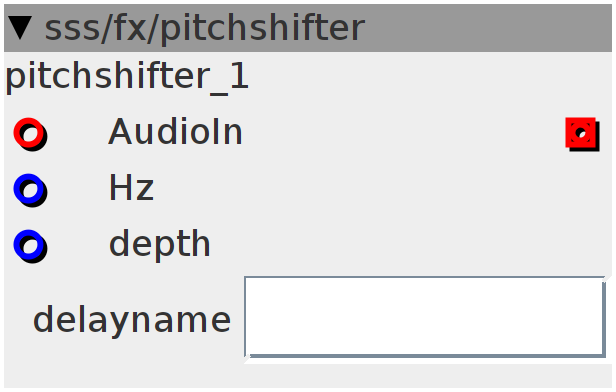616x392 pixels.
Task: Click into the delayname text field
Action: pyautogui.click(x=425, y=317)
